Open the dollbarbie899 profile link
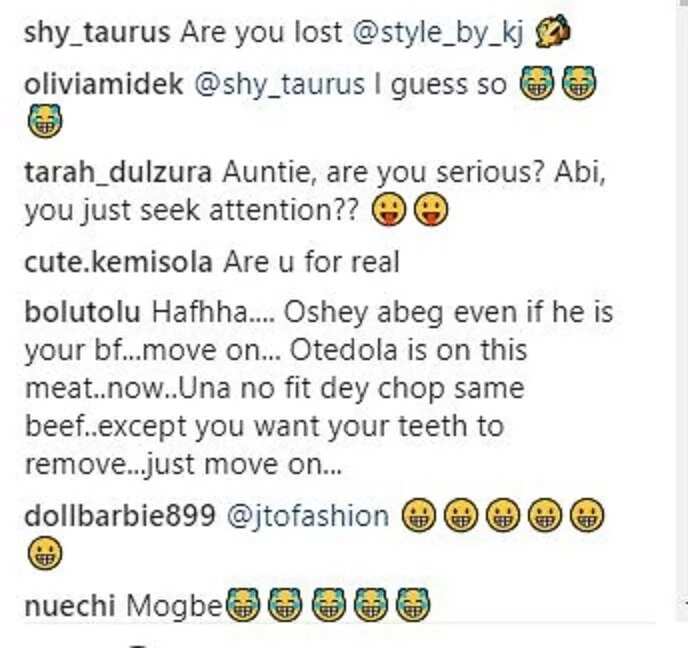688x648 pixels. tap(120, 516)
